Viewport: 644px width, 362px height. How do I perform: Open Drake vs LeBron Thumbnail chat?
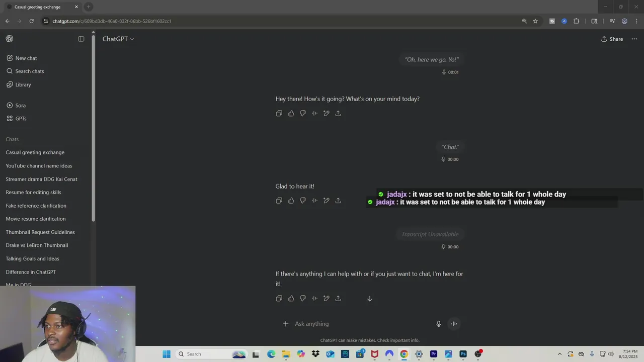37,245
